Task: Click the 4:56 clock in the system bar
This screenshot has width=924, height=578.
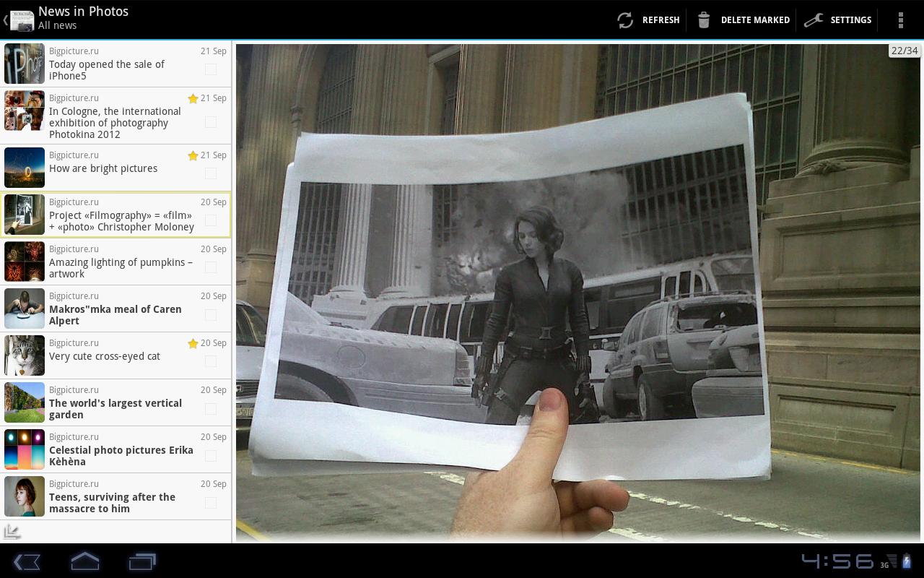Action: (x=837, y=561)
